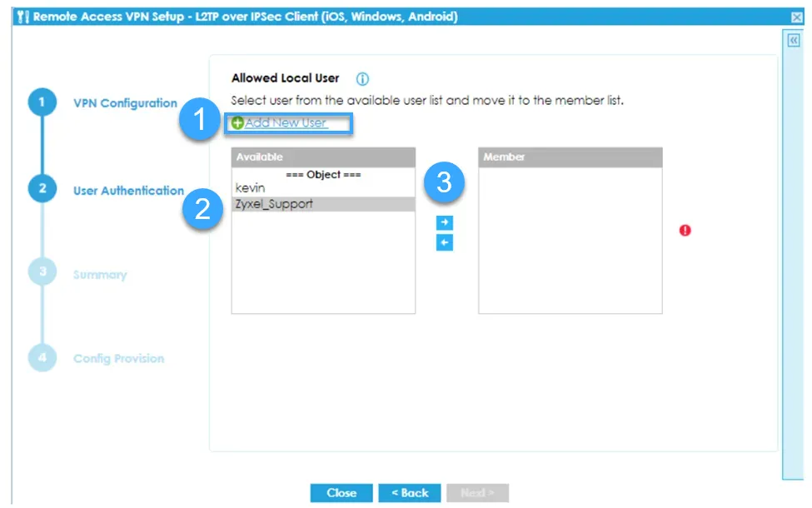The height and width of the screenshot is (508, 812).
Task: Select the step 2 circle in wizard
Action: click(x=42, y=190)
